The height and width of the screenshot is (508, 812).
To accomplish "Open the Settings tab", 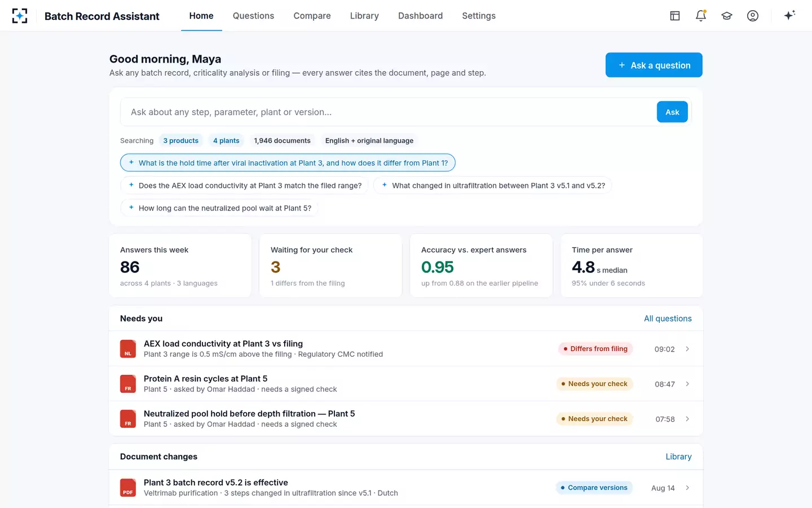I will tap(479, 16).
